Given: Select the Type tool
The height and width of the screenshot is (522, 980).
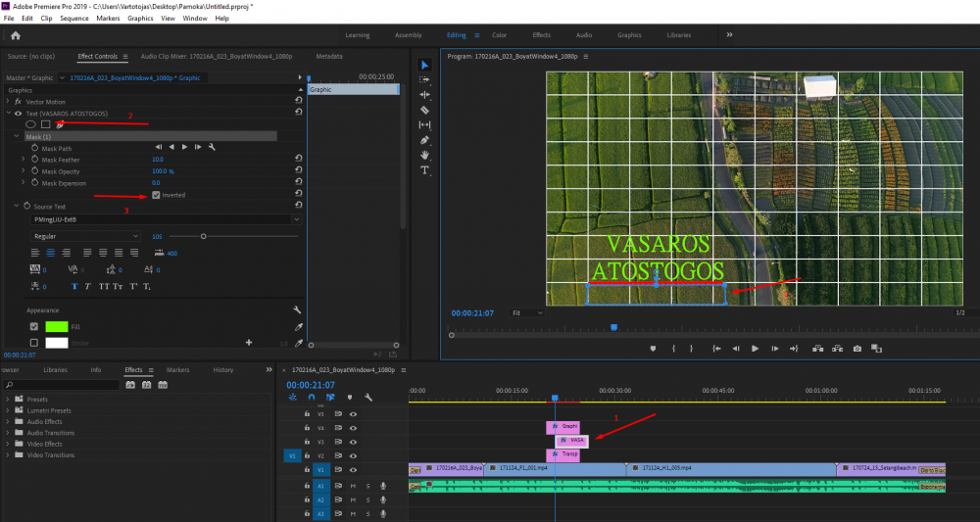Looking at the screenshot, I should [424, 169].
